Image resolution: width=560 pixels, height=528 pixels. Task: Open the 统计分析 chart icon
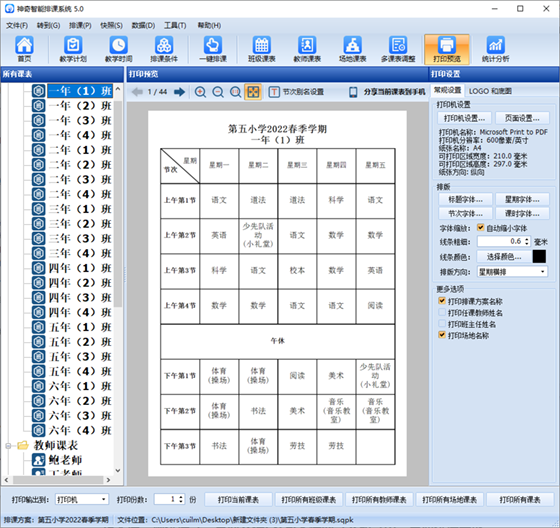click(x=495, y=49)
